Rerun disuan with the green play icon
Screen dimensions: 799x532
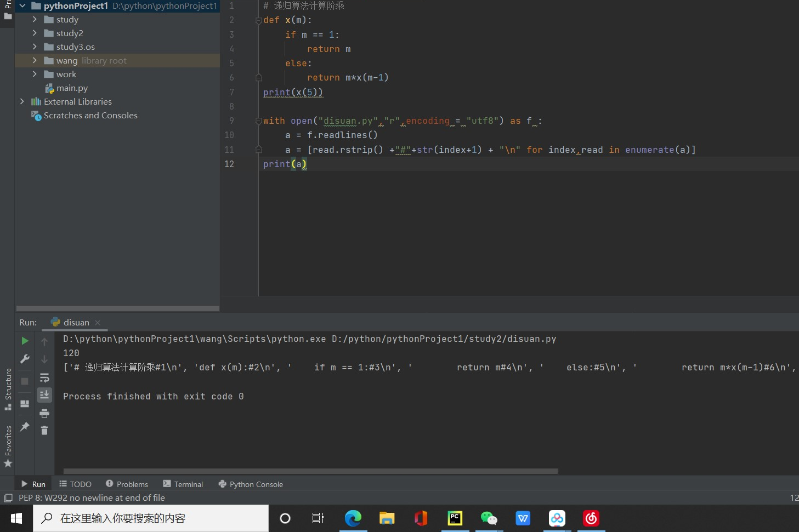[25, 341]
